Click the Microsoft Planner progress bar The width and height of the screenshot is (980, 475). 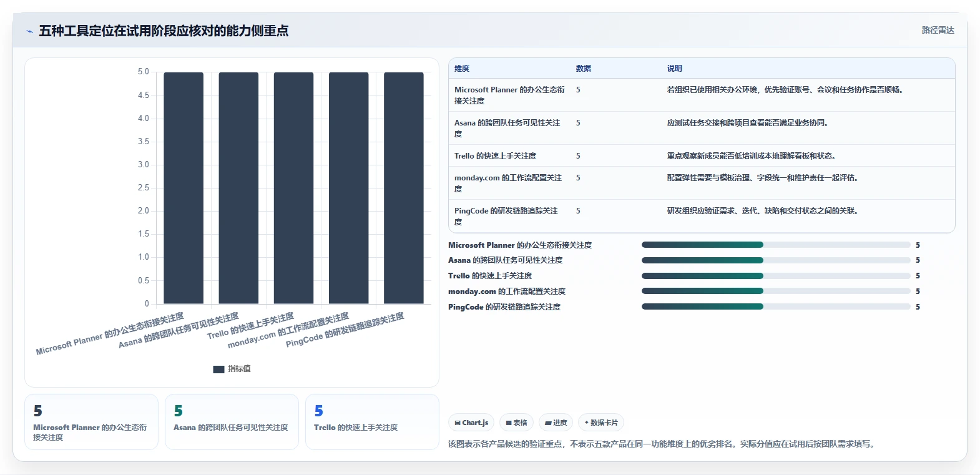point(776,245)
